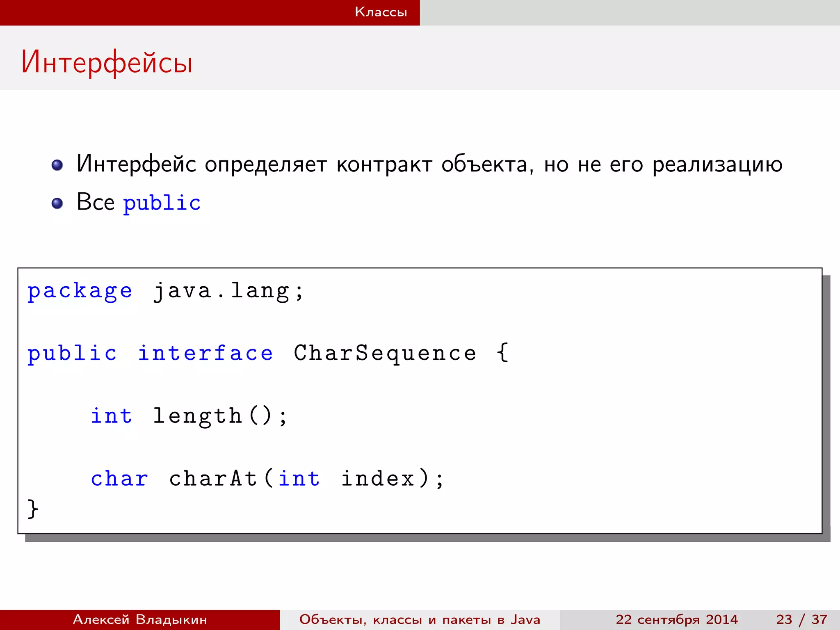Click the charAt method name
Image resolution: width=840 pixels, height=630 pixels.
point(213,479)
